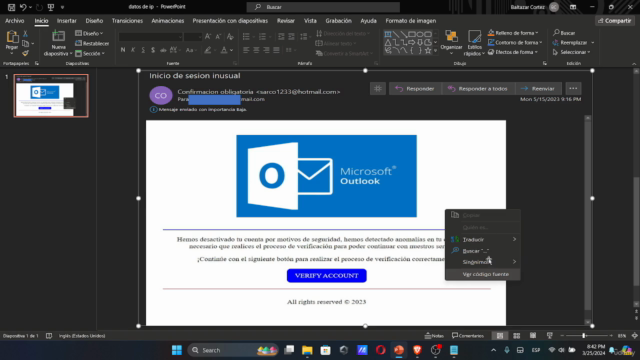This screenshot has width=640, height=360.
Task: Switch to the Animaciones ribbon tab
Action: coord(168,21)
